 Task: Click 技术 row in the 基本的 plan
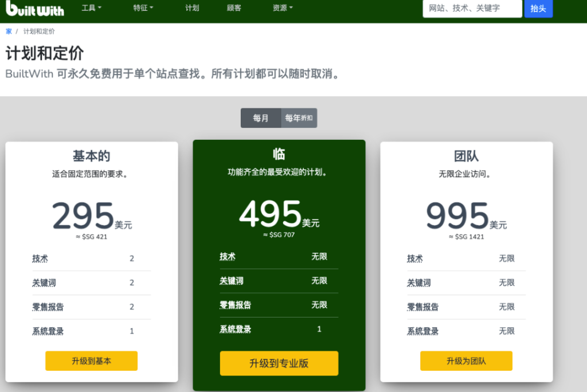[x=91, y=258]
